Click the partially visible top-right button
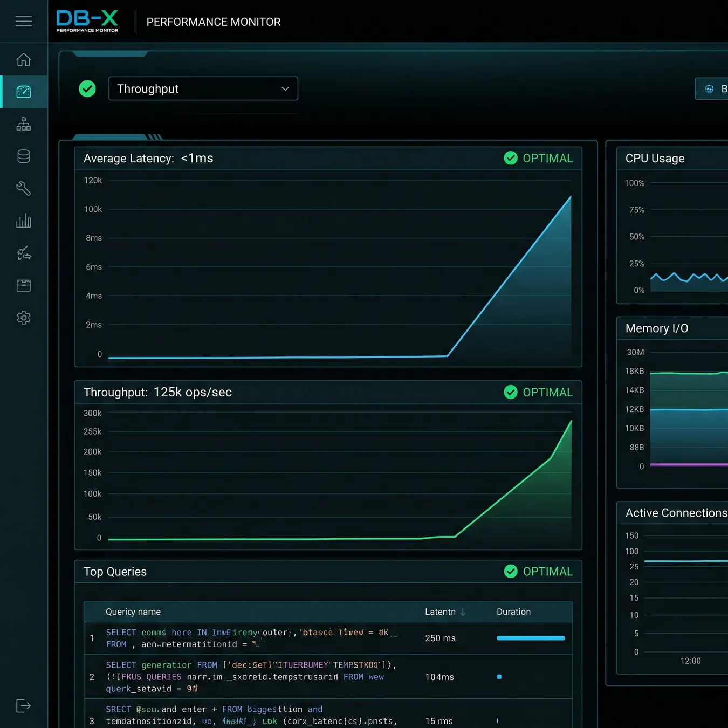 712,88
